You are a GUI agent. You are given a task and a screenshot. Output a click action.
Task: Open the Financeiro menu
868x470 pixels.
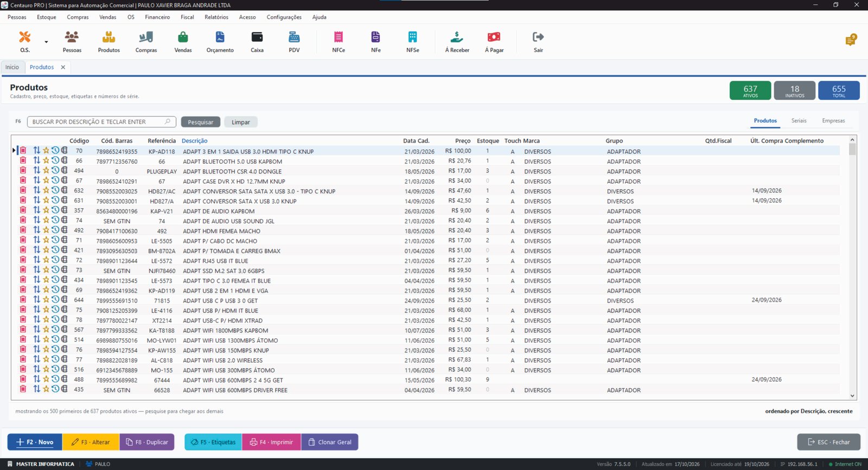click(x=157, y=17)
